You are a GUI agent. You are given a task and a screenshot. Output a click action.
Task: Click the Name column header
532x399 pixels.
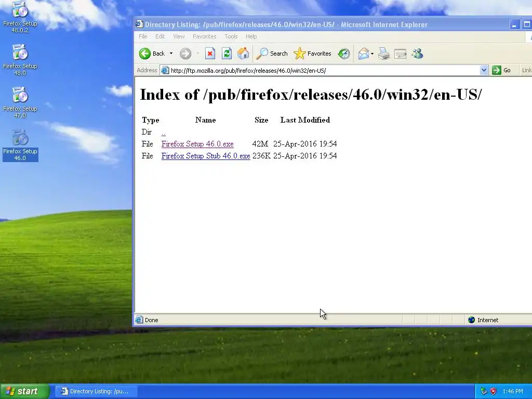pos(205,120)
